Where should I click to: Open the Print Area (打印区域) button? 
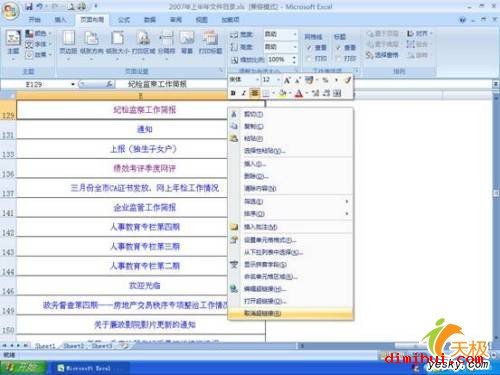click(x=143, y=45)
